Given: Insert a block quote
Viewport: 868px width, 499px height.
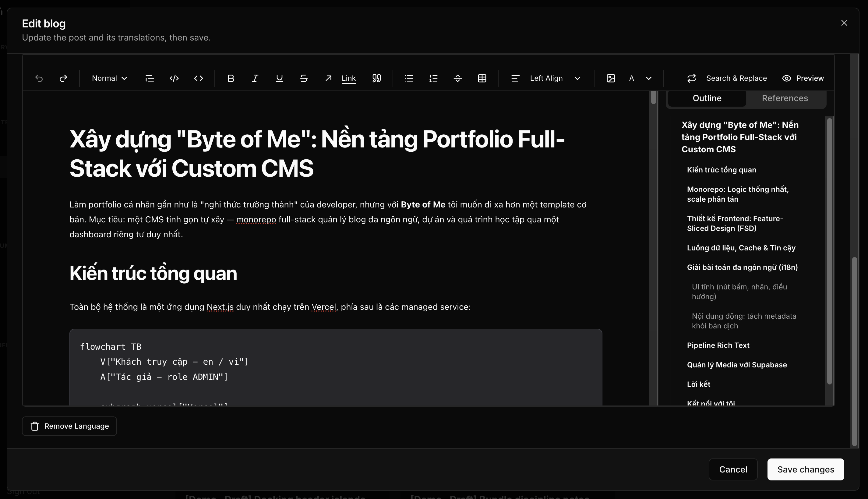Looking at the screenshot, I should (376, 78).
